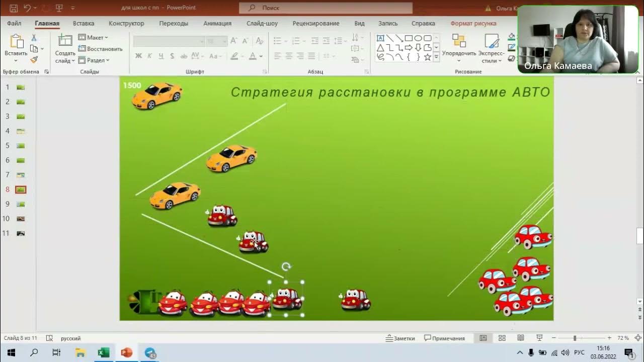Click the text direction icon

tap(356, 38)
